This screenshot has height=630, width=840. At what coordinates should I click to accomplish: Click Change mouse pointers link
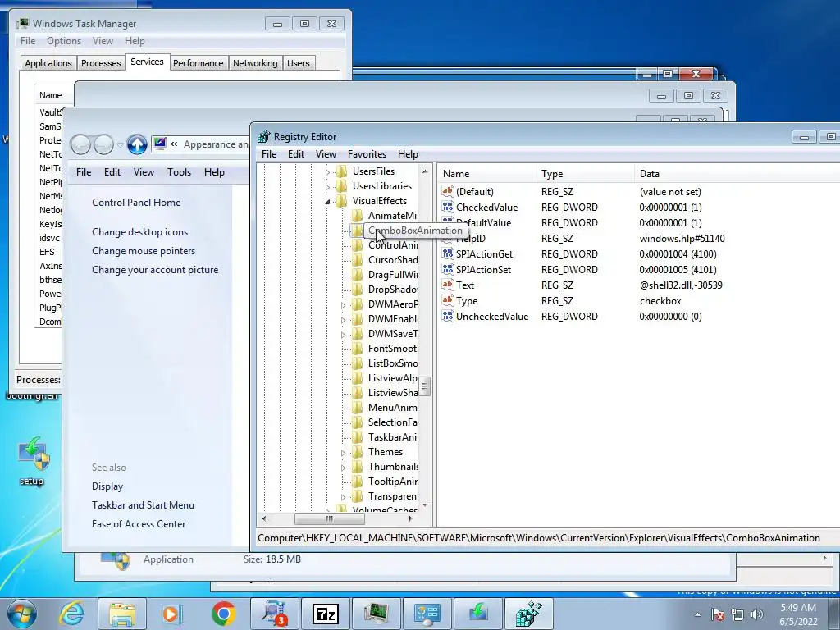click(144, 251)
